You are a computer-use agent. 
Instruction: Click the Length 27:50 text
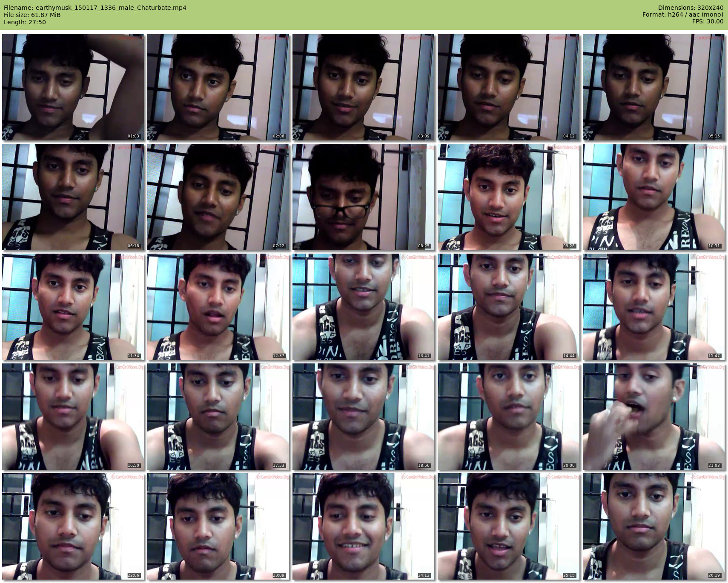(x=25, y=22)
